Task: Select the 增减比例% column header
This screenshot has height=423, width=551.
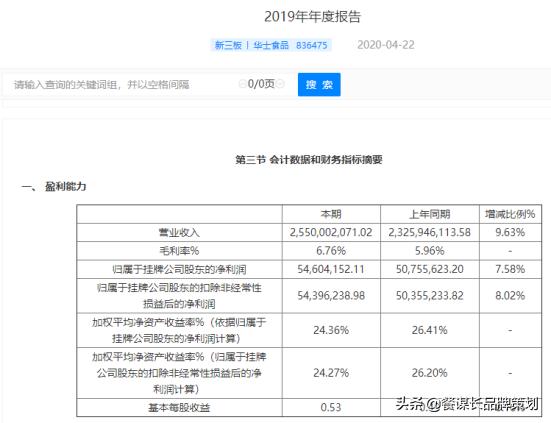Action: 510,214
